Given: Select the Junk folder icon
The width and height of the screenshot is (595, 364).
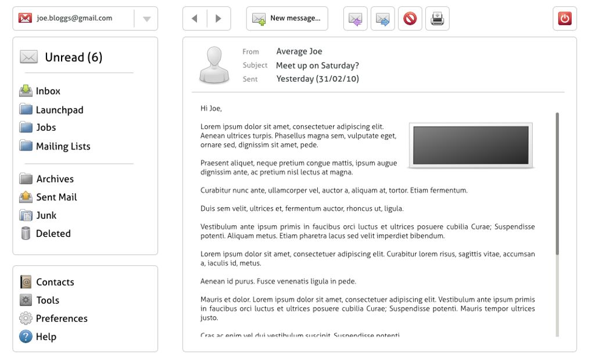Looking at the screenshot, I should coord(24,215).
